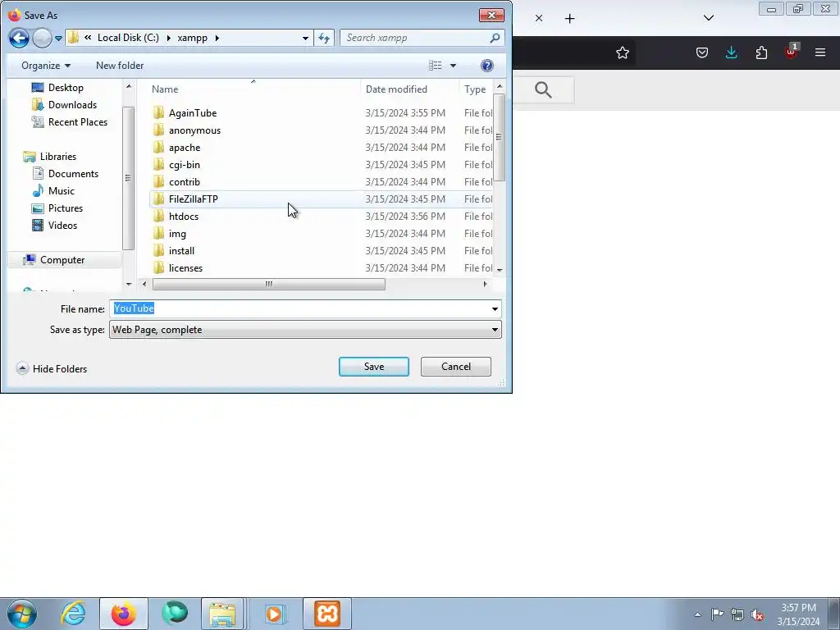Image resolution: width=840 pixels, height=630 pixels.
Task: Click the file list horizontal scrollbar
Action: tap(268, 284)
